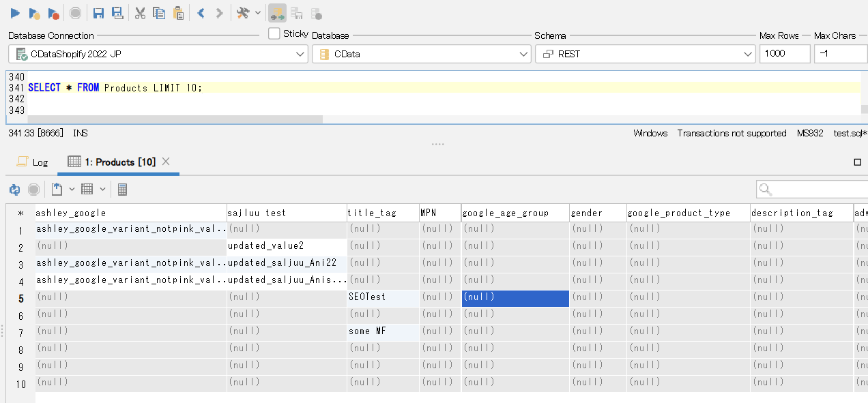Click the Paste clipboard icon
The image size is (868, 403).
[178, 13]
